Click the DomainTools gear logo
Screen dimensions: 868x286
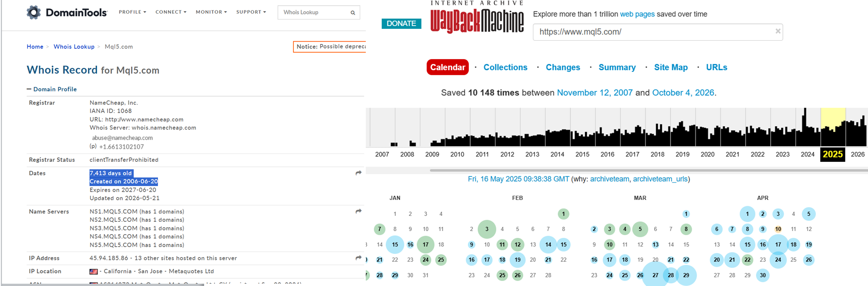click(33, 12)
